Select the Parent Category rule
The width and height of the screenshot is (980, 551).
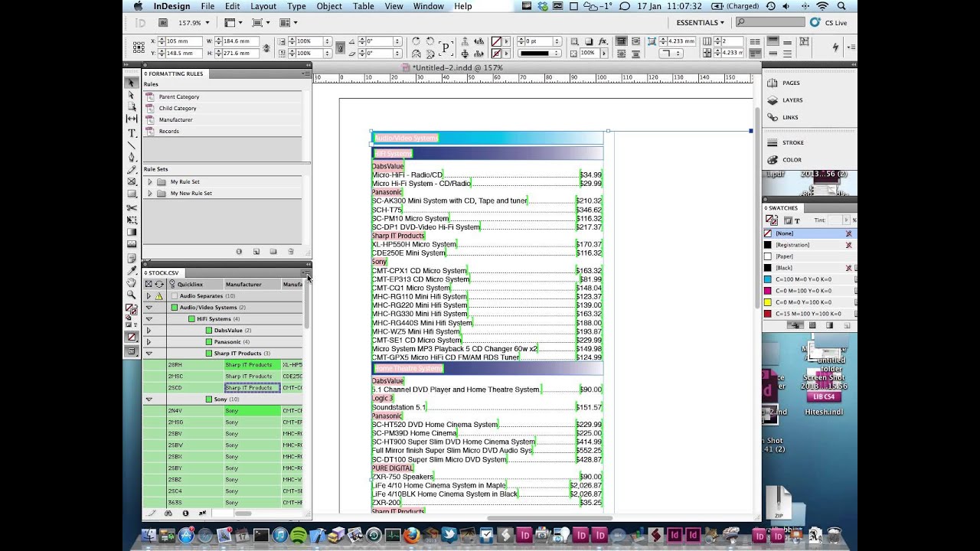(x=222, y=96)
